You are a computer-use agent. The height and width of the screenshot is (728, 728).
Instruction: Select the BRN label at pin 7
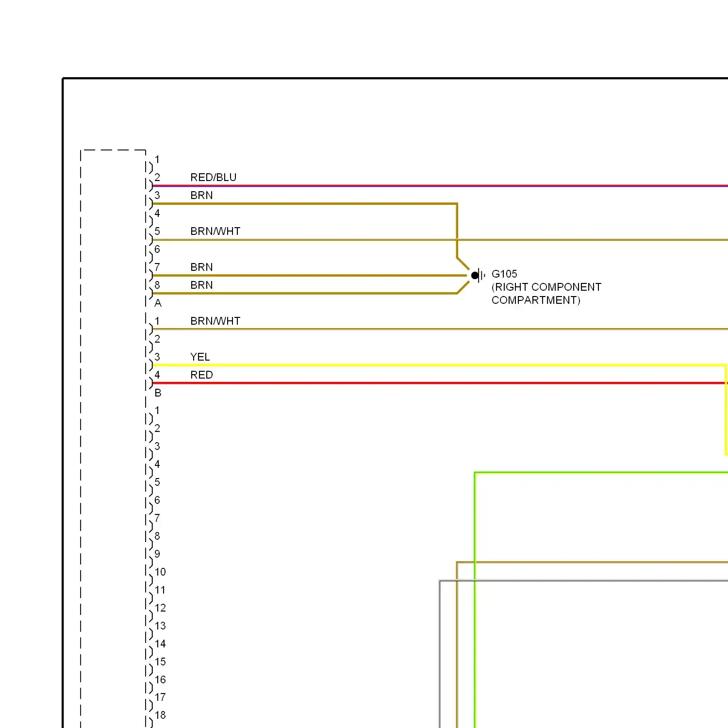click(201, 267)
